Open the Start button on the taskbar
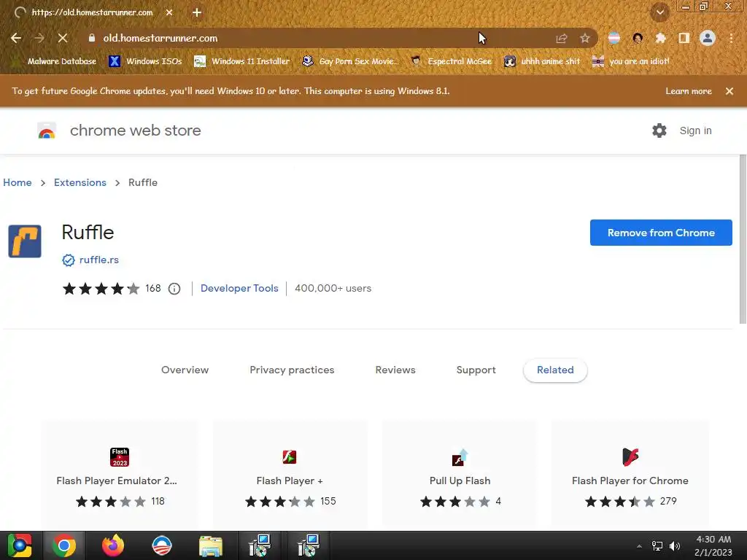 click(x=20, y=545)
